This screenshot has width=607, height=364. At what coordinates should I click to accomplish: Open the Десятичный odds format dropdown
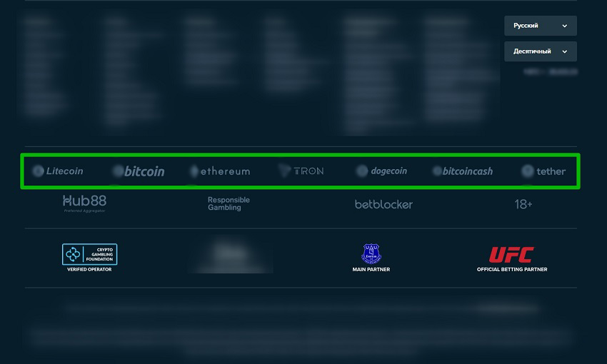541,51
